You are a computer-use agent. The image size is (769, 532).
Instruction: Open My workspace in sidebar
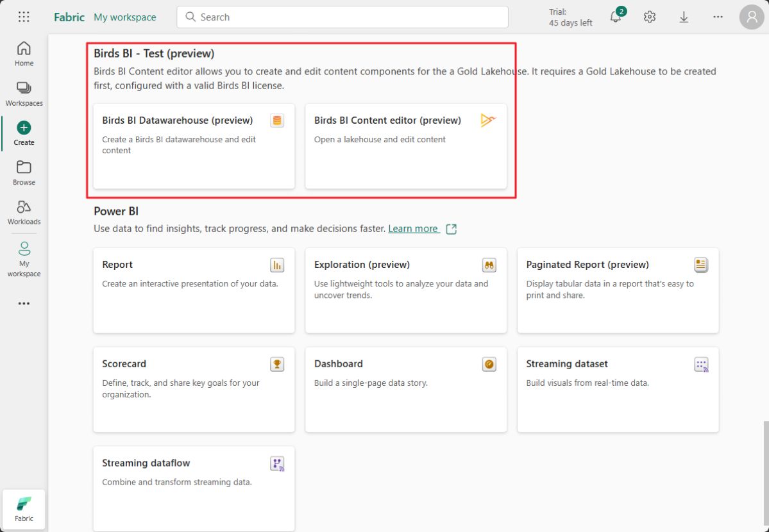tap(24, 259)
